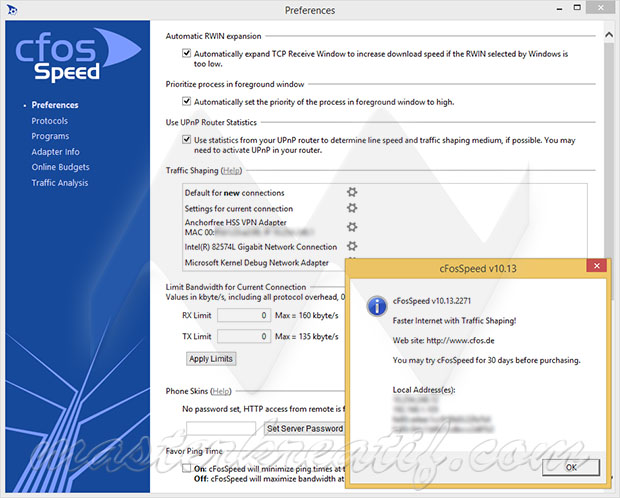
Task: Minimize the Preferences window
Action: [x=560, y=9]
